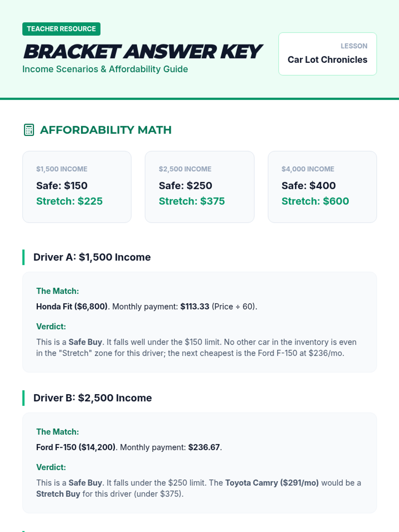Click the Driver A: $1,500 Income heading
The width and height of the screenshot is (399, 532).
tap(92, 257)
